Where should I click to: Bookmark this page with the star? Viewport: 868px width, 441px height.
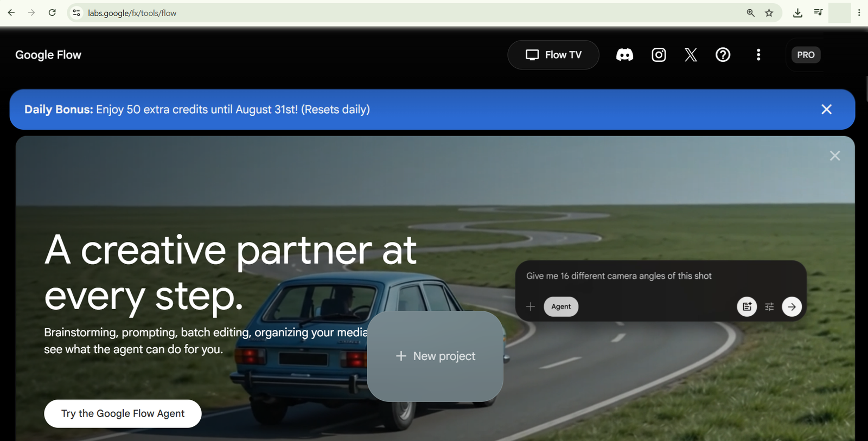tap(769, 13)
